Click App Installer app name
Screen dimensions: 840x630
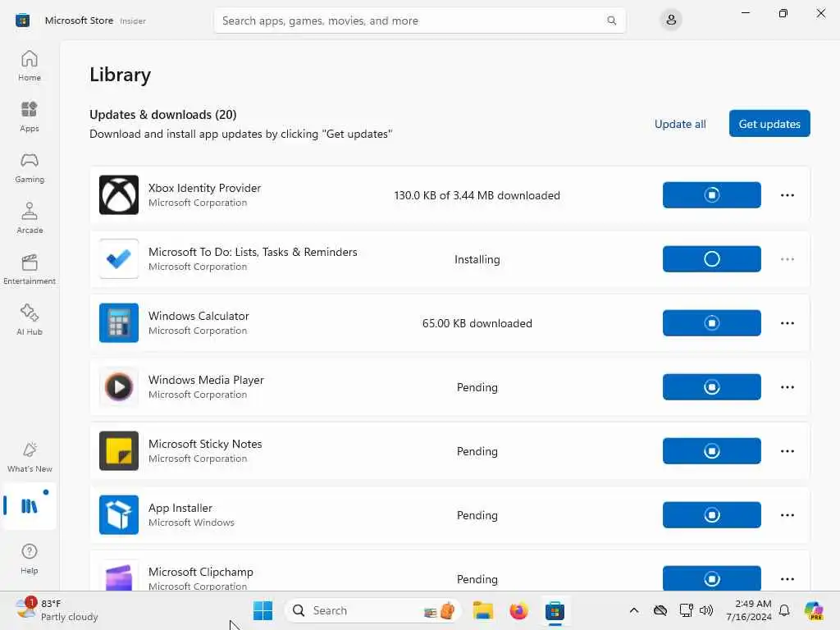click(180, 508)
